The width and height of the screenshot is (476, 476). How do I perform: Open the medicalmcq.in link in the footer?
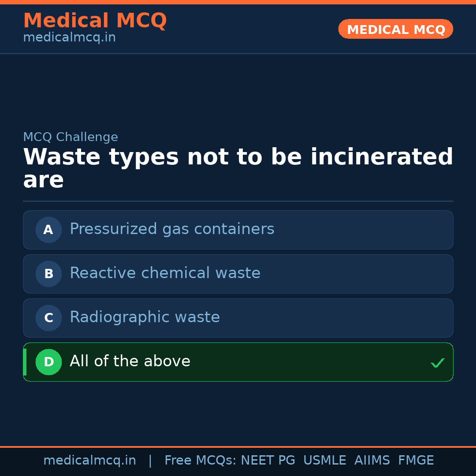coord(89,461)
